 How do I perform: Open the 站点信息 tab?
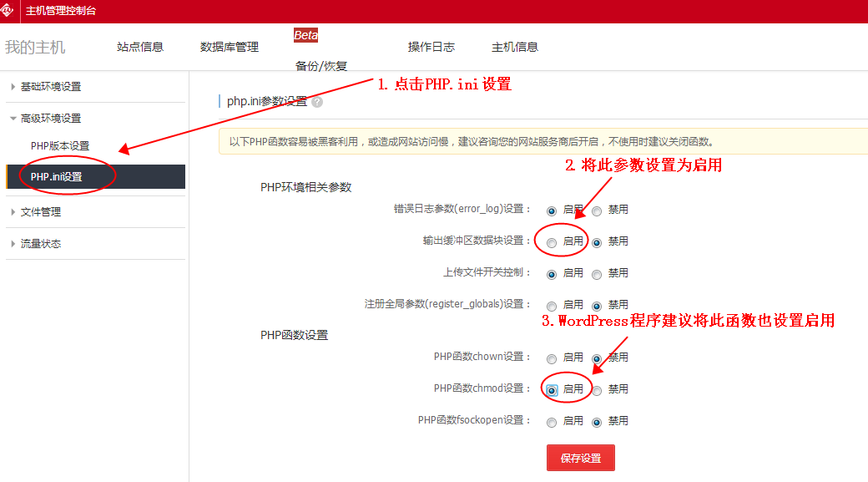tap(140, 48)
